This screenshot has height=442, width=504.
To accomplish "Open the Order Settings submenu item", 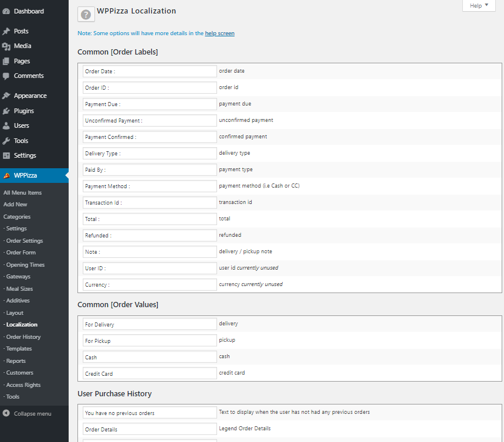I will tap(24, 240).
